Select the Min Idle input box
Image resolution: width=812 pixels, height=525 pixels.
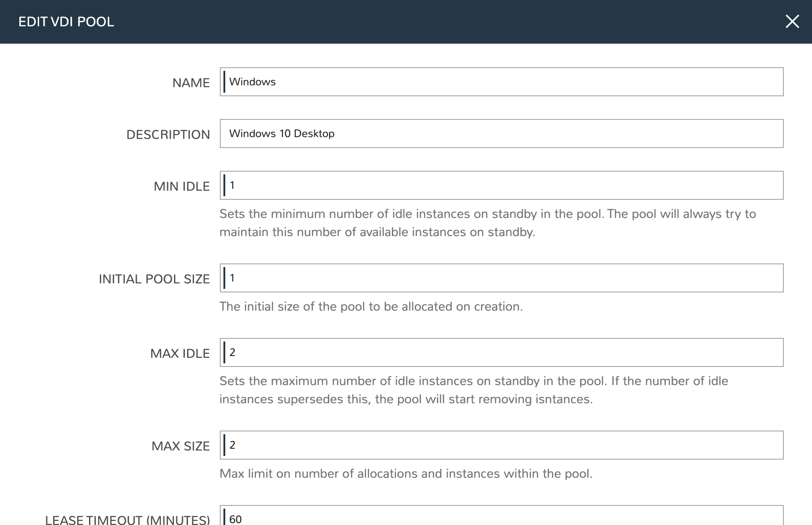501,185
